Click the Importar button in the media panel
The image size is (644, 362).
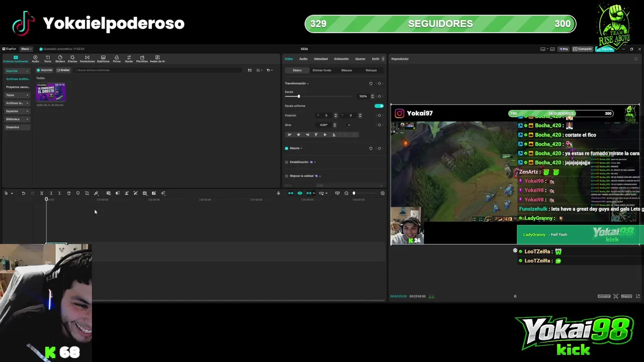[45, 70]
